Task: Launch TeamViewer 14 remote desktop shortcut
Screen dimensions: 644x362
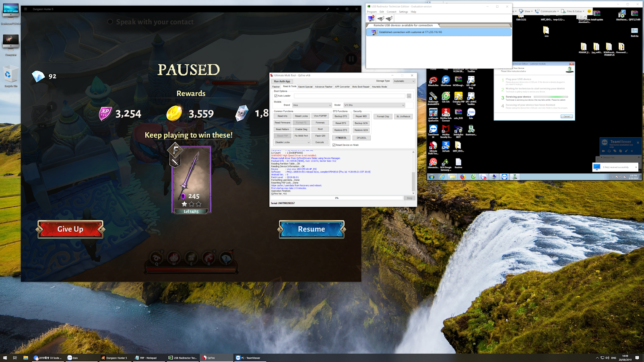Action: (433, 132)
